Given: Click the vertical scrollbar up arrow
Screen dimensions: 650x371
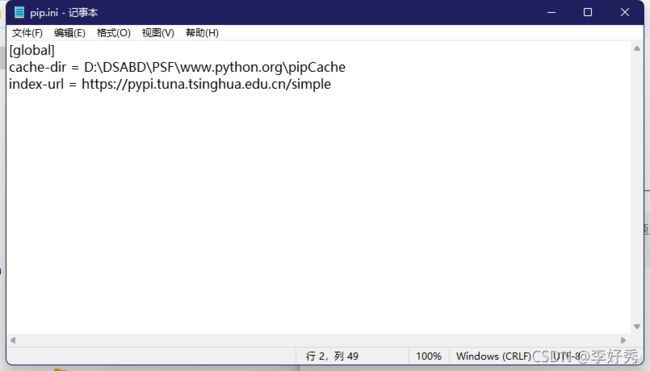Looking at the screenshot, I should 637,48.
